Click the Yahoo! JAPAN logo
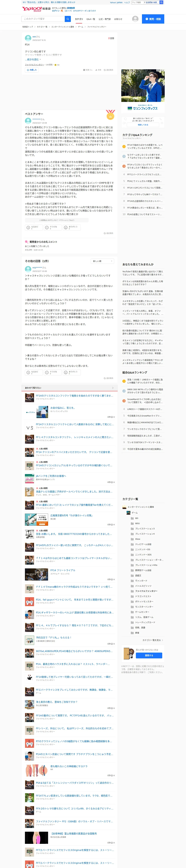The width and height of the screenshot is (186, 868). click(x=31, y=9)
